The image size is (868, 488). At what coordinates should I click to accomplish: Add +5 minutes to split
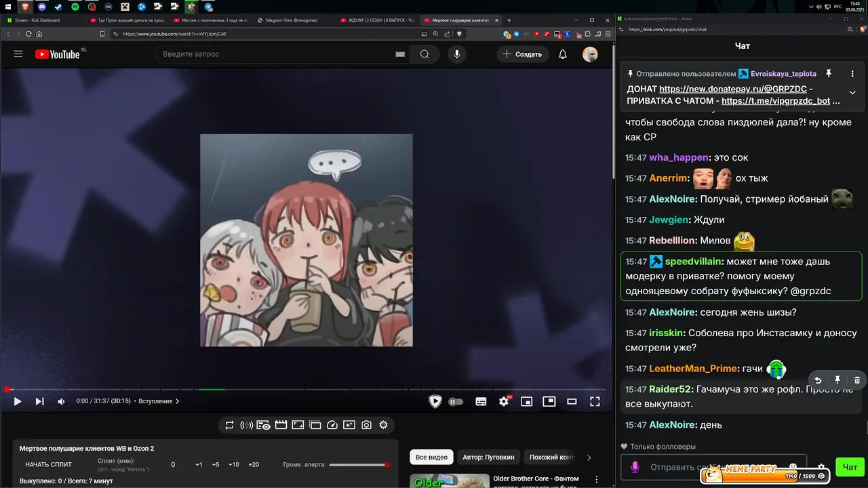(x=216, y=465)
